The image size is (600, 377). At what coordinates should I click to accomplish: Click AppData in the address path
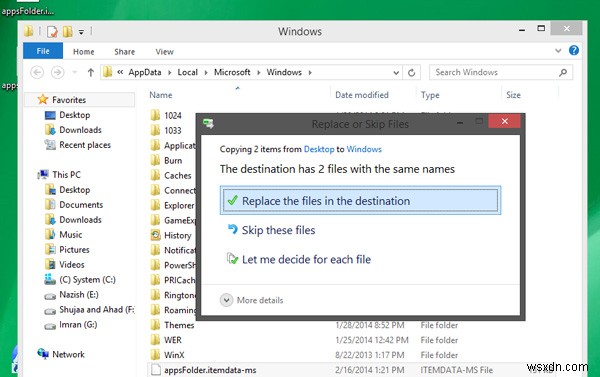[145, 72]
